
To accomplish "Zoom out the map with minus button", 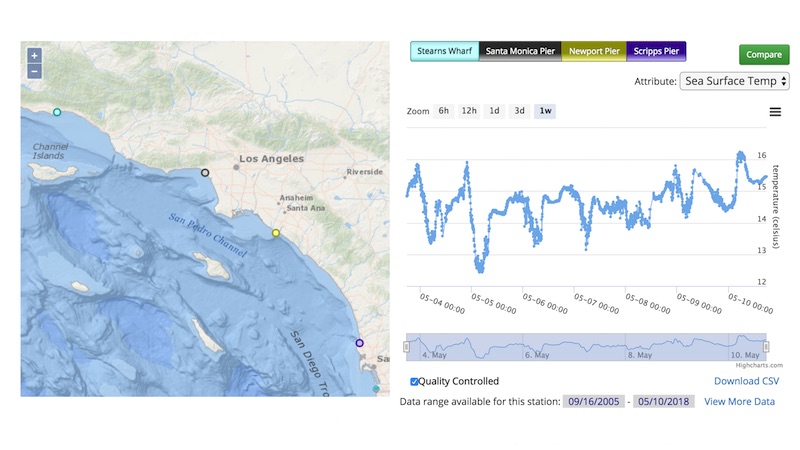I will tap(34, 71).
